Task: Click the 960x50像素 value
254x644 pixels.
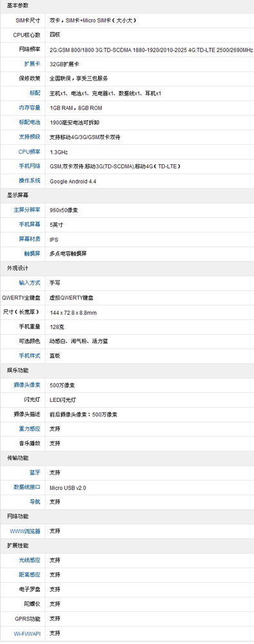Action: [64, 211]
